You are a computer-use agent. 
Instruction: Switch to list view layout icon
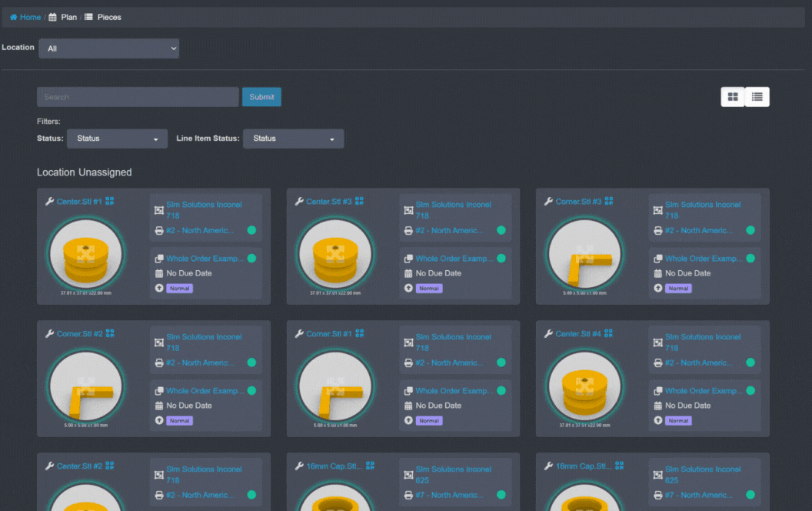[757, 97]
